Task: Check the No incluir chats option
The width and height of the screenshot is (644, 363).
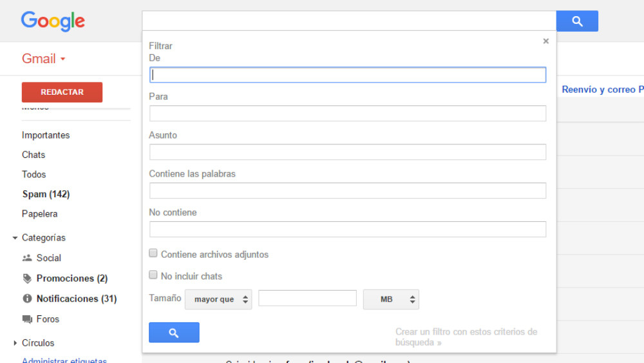Action: point(153,275)
